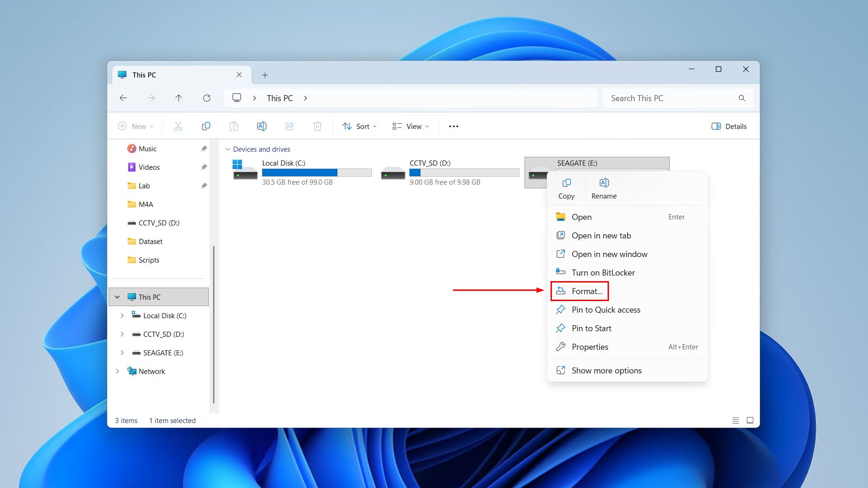868x488 pixels.
Task: Click the navigation pane scrollbar
Action: 214,325
